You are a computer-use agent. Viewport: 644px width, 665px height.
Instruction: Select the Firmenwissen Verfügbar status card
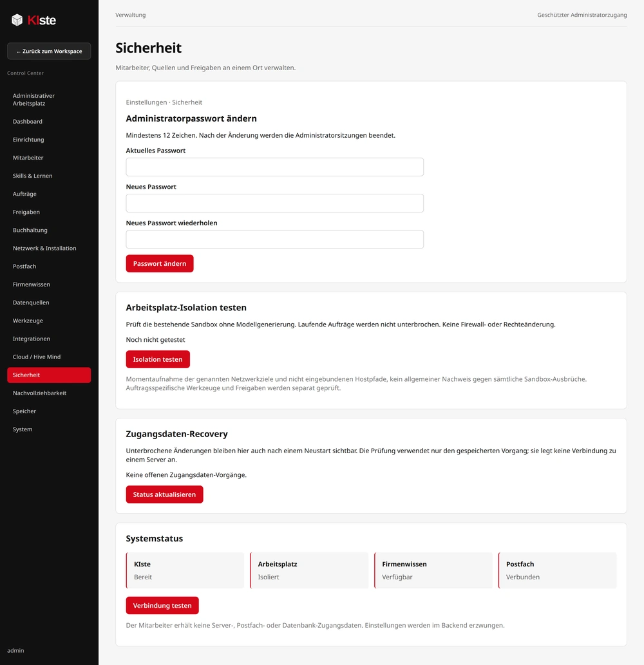pyautogui.click(x=433, y=570)
